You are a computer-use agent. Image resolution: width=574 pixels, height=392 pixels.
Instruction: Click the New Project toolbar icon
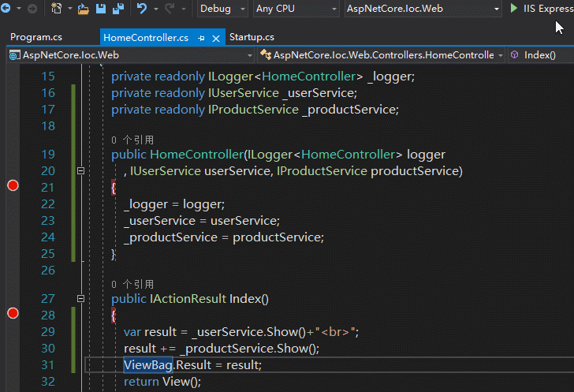(57, 8)
